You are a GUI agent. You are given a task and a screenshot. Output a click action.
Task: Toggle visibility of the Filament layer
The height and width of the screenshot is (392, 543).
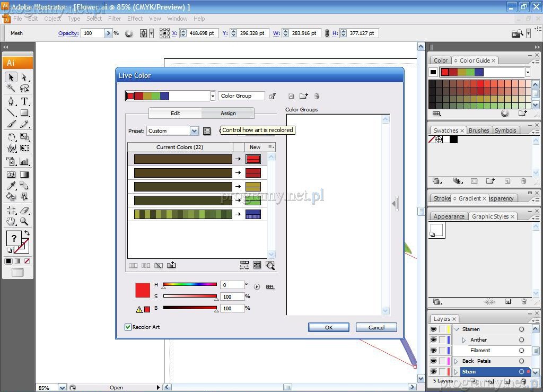pyautogui.click(x=433, y=351)
